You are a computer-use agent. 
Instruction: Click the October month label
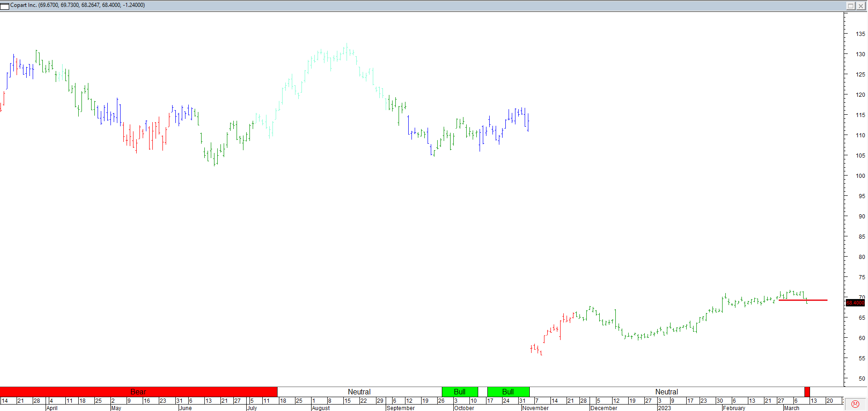(464, 408)
